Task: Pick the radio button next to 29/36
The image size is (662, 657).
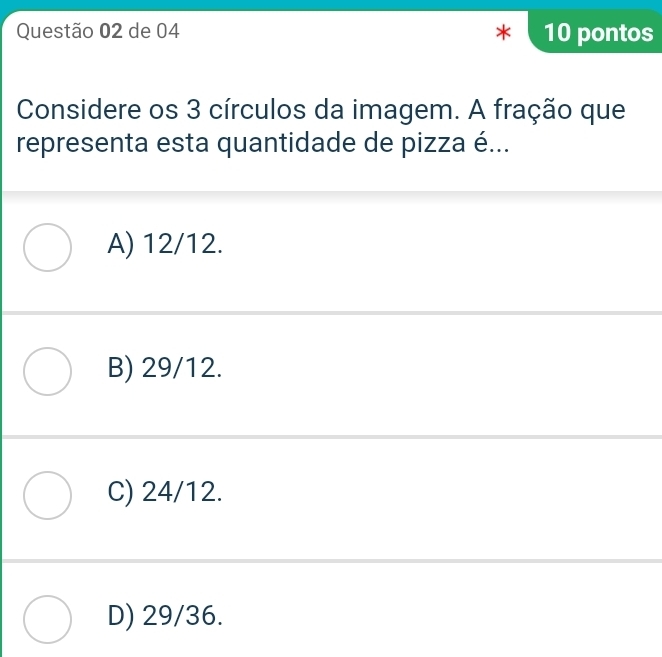Action: click(x=47, y=621)
